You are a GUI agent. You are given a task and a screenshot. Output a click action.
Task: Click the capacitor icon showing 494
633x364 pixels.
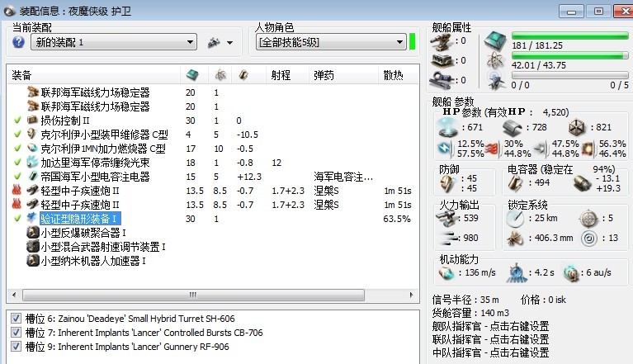[x=516, y=182]
